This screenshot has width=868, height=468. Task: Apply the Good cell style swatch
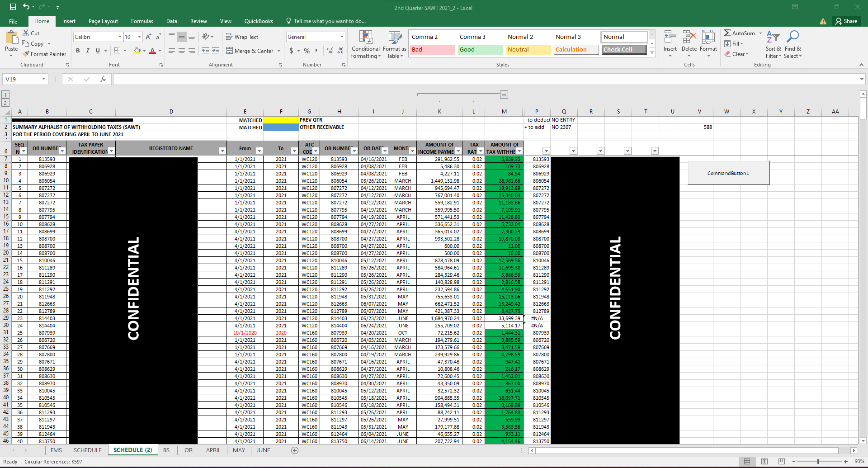pos(480,50)
